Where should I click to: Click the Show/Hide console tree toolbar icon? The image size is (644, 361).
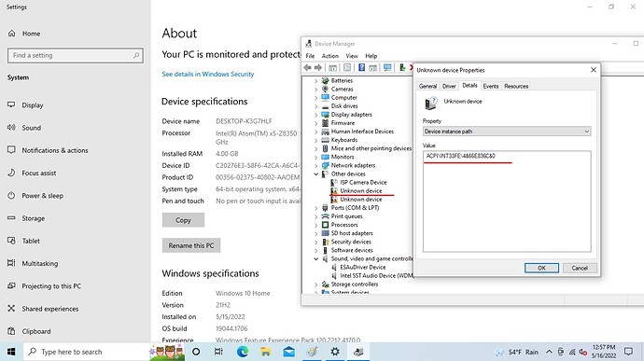click(x=332, y=67)
